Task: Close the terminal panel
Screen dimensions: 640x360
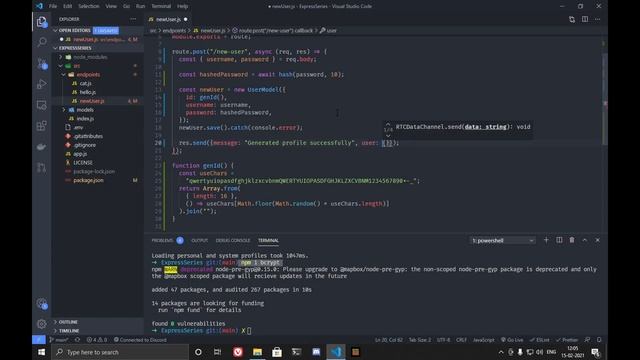Action: coord(598,240)
